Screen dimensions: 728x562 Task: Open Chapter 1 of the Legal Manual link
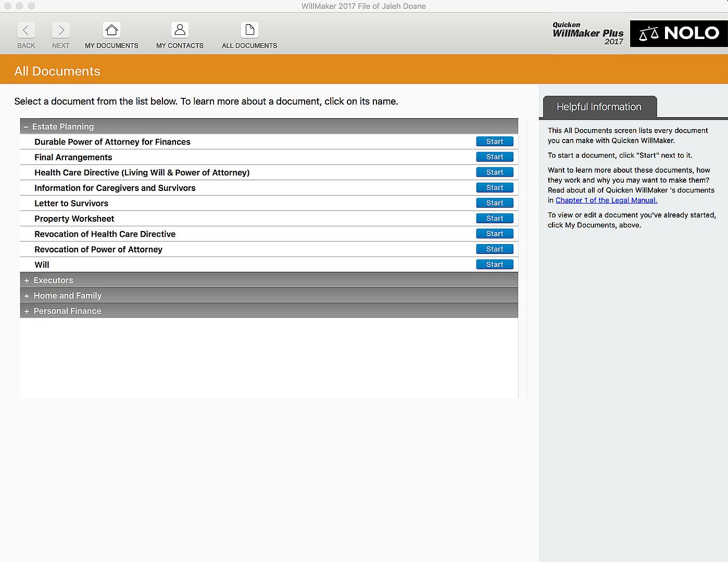[606, 200]
